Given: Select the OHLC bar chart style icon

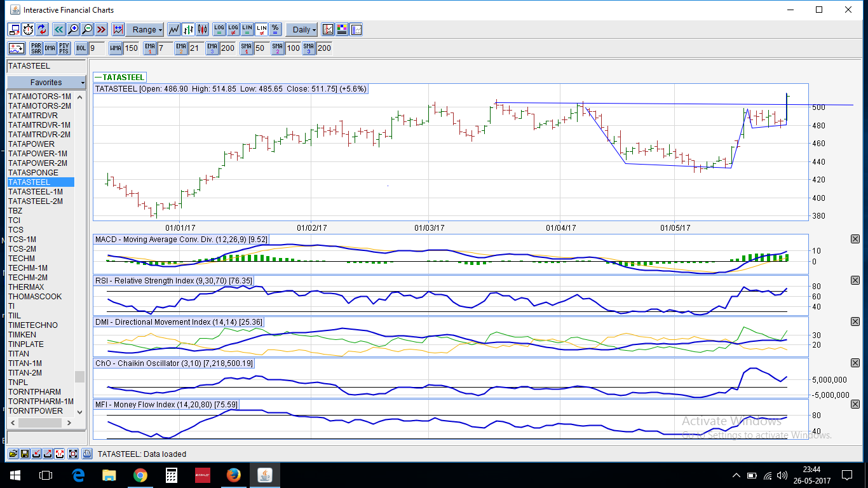Looking at the screenshot, I should pos(188,29).
